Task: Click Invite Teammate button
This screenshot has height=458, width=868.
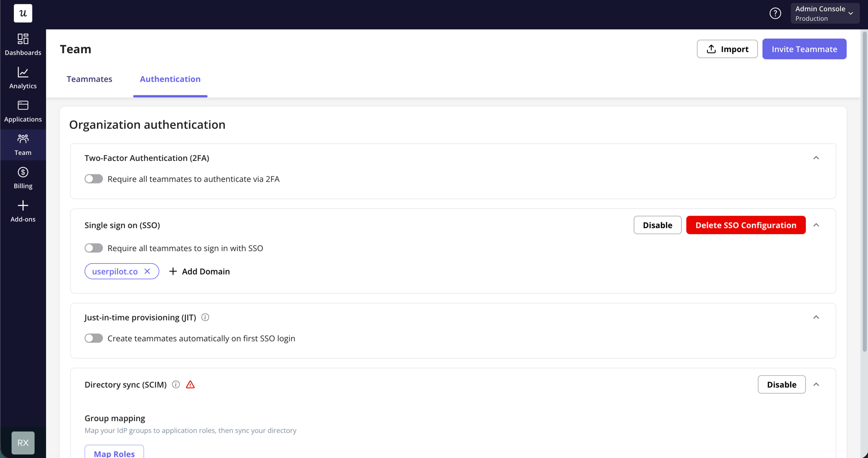Action: (x=804, y=49)
